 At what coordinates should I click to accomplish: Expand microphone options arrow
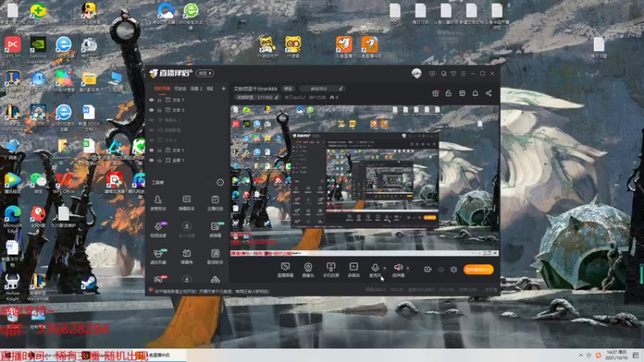coord(385,269)
